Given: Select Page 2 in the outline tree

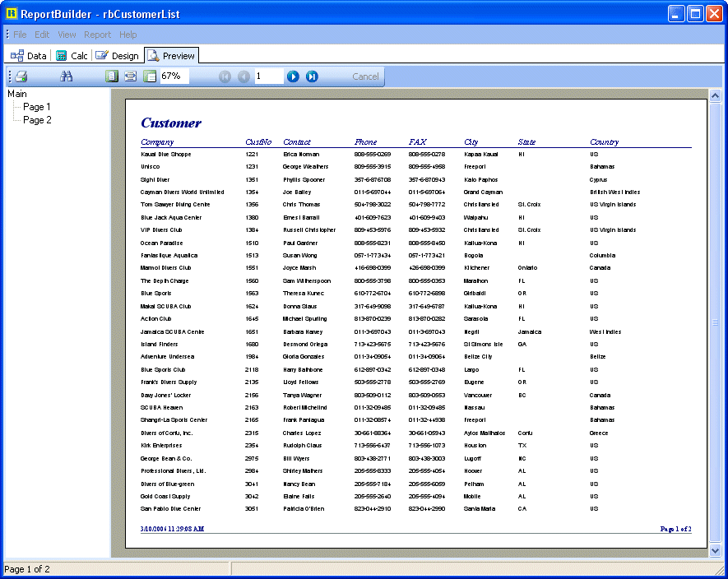Looking at the screenshot, I should [37, 120].
